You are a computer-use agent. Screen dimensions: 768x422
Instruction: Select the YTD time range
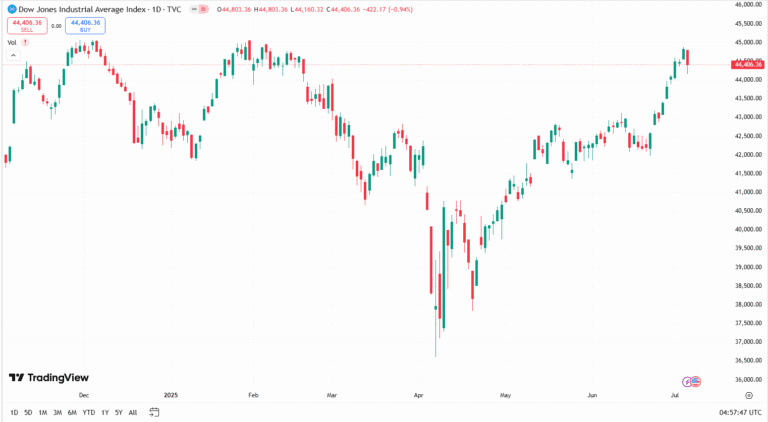pyautogui.click(x=88, y=412)
